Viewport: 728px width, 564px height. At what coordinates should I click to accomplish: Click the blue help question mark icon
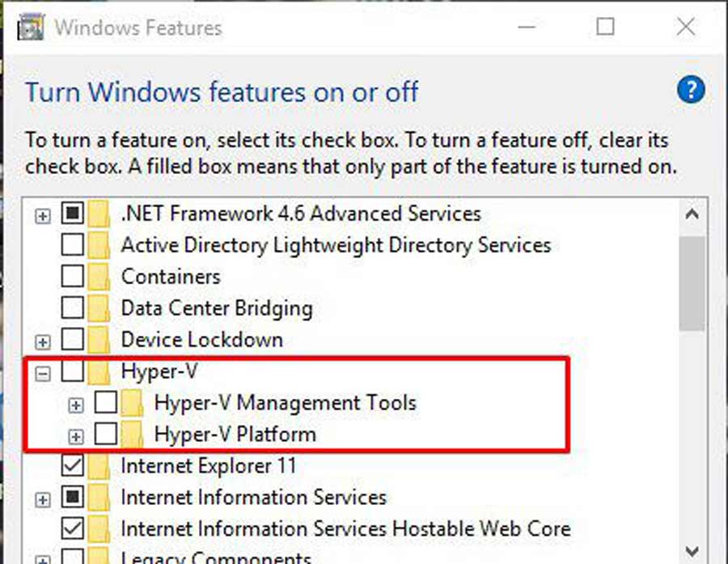tap(691, 90)
